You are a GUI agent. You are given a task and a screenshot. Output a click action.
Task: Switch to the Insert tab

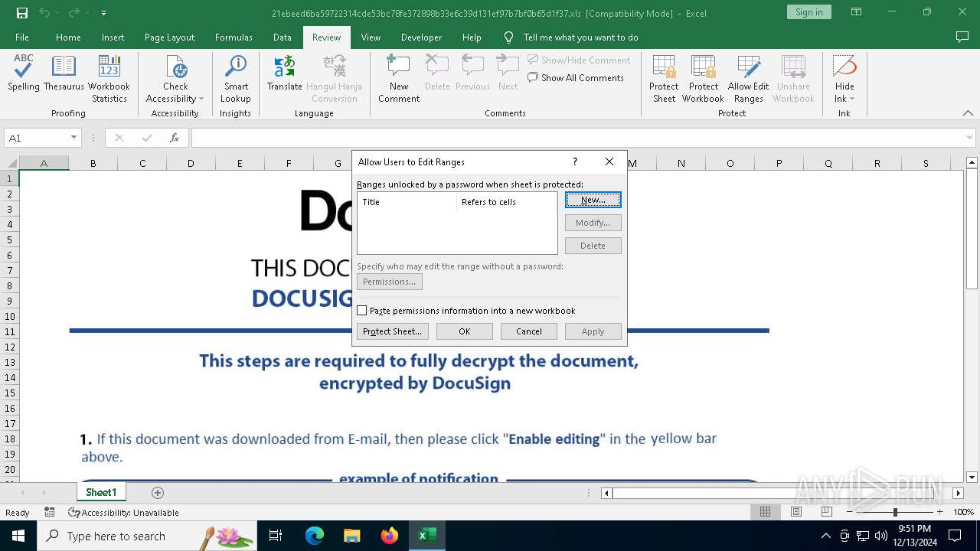coord(113,37)
